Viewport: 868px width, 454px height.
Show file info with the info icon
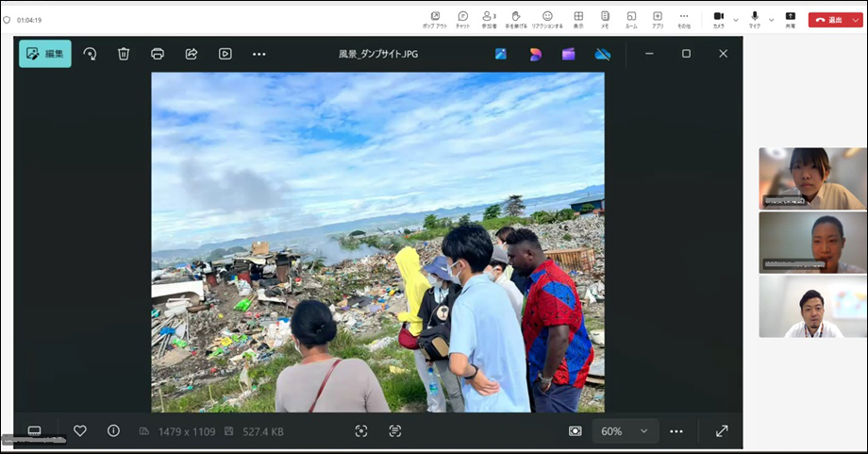tap(113, 430)
